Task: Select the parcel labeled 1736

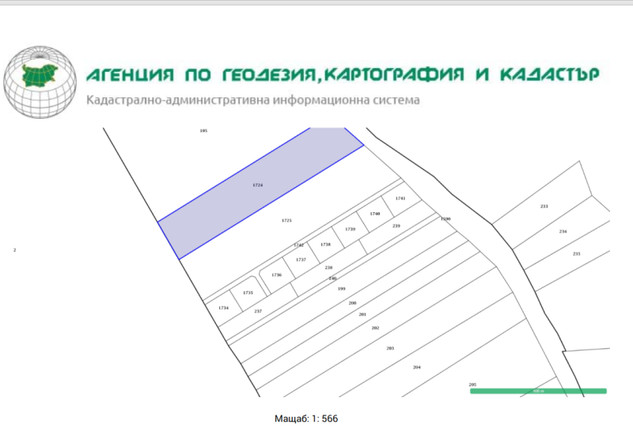Action: click(276, 275)
